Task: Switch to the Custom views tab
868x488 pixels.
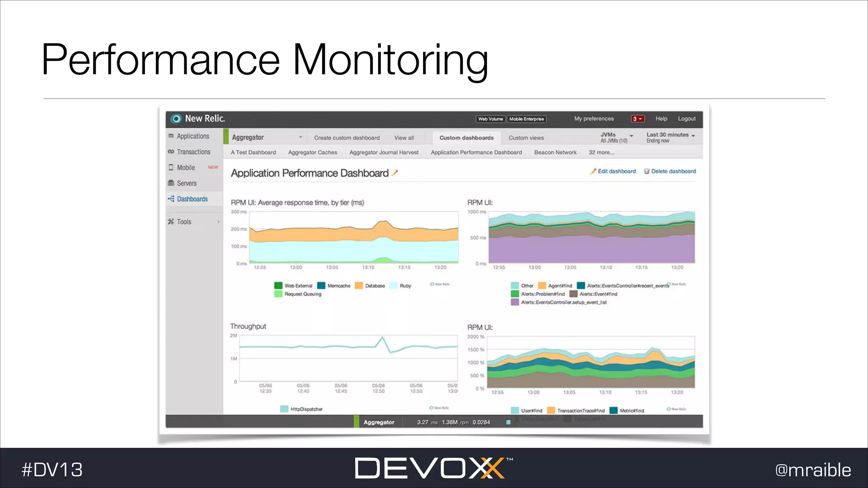Action: point(526,138)
